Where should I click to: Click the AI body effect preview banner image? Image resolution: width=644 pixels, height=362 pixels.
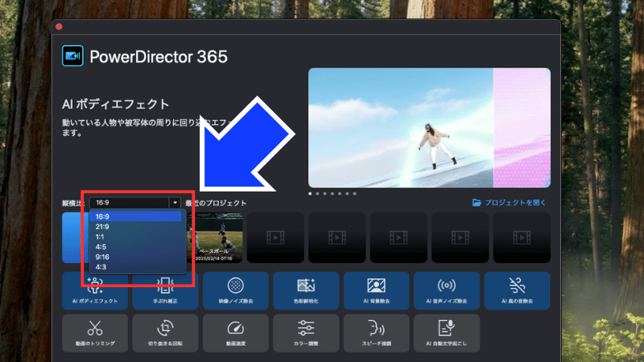click(x=429, y=128)
